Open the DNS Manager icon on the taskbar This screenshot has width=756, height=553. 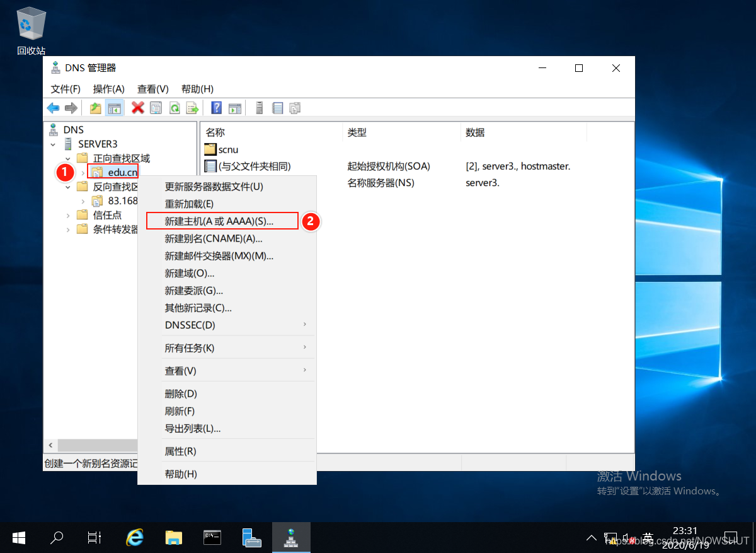point(291,537)
